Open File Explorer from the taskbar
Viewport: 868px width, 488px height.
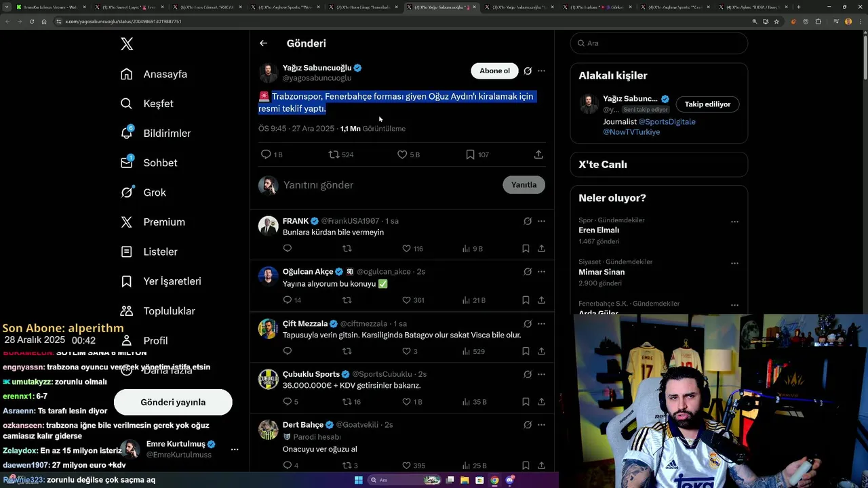(465, 480)
